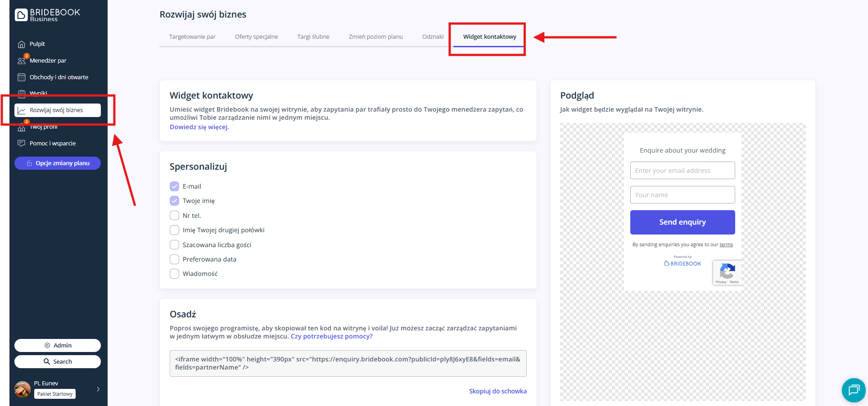Image resolution: width=868 pixels, height=406 pixels.
Task: Expand the PL Eunev account chevron
Action: (x=98, y=389)
